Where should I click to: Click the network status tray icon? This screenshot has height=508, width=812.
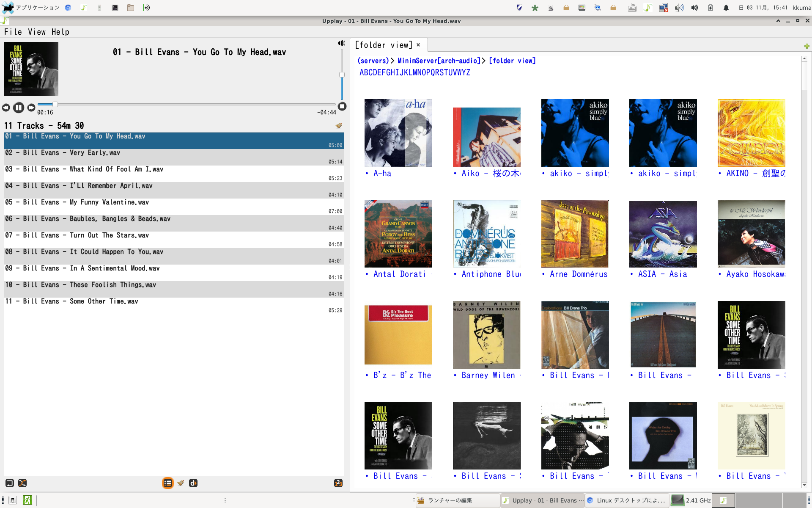(x=663, y=8)
